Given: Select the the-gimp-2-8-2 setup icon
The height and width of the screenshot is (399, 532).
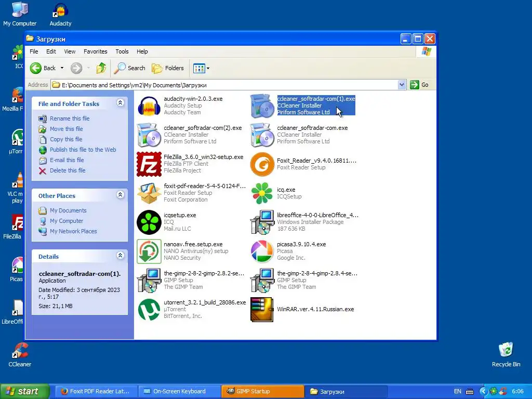Looking at the screenshot, I should click(149, 281).
